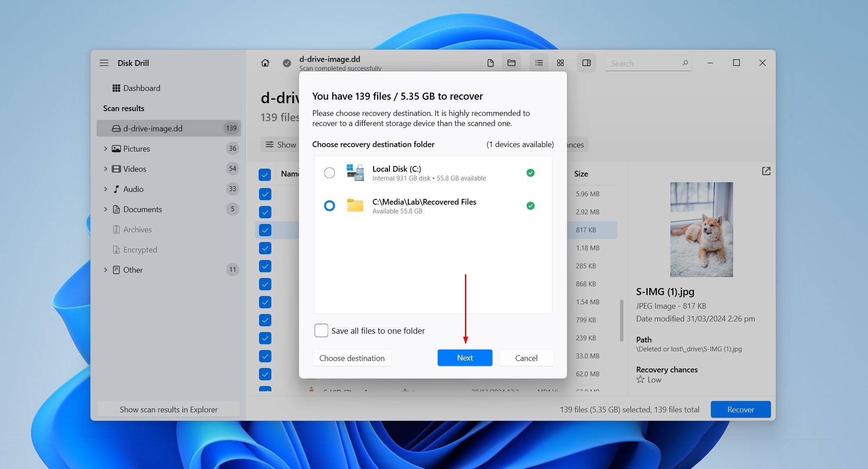Click the search magnifier icon
This screenshot has height=469, width=868.
pyautogui.click(x=685, y=63)
